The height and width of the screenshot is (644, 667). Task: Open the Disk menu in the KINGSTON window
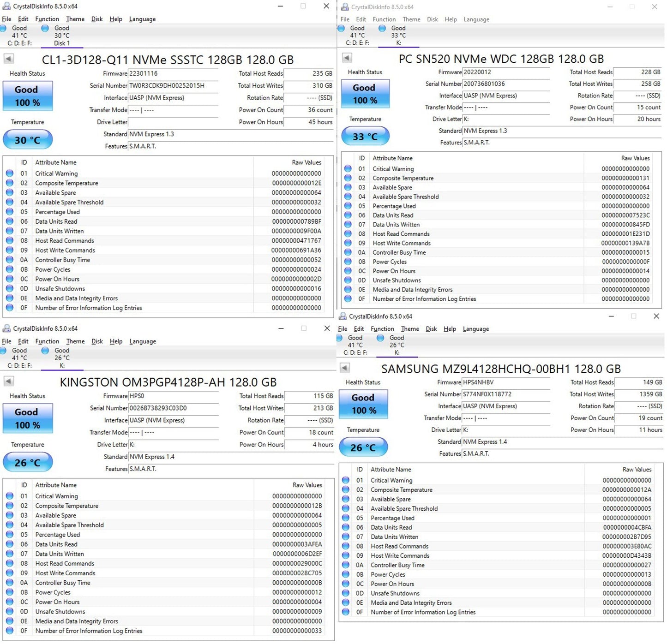(97, 341)
